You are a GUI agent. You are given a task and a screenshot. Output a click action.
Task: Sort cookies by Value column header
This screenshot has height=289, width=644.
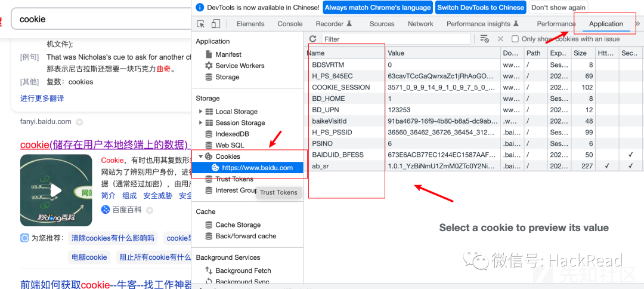point(443,53)
